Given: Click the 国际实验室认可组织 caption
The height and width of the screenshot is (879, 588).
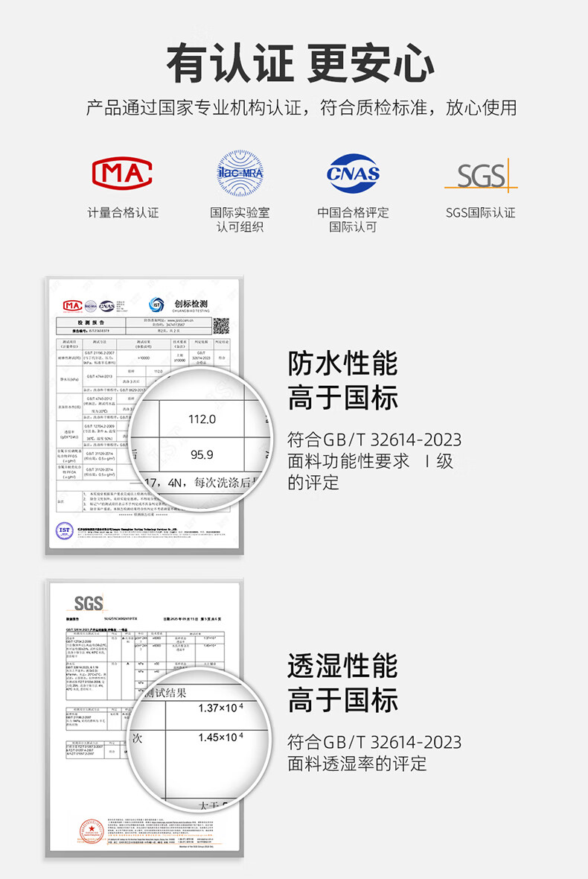Looking at the screenshot, I should point(240,219).
